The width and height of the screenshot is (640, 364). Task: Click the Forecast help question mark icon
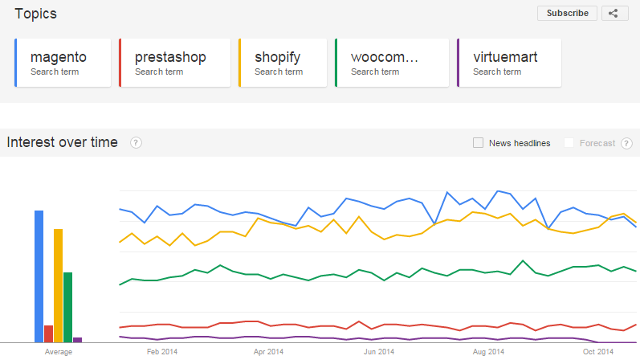(627, 143)
